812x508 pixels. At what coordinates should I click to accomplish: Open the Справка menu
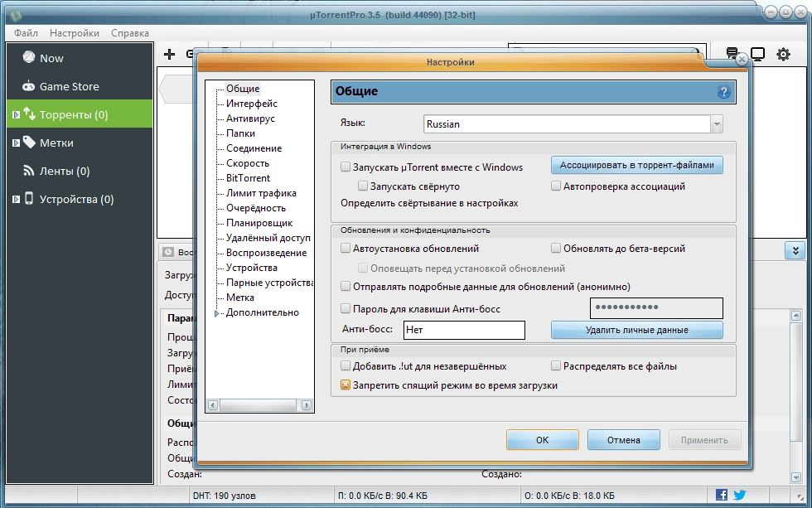pos(130,33)
